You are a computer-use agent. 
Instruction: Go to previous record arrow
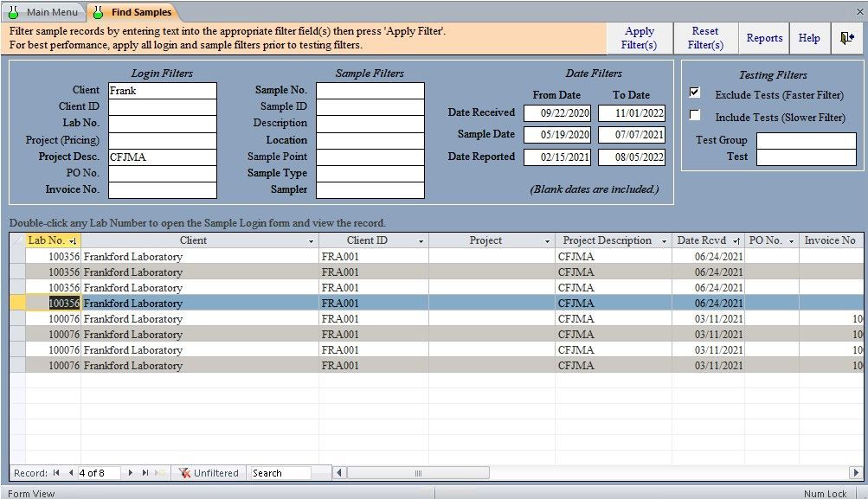click(69, 473)
